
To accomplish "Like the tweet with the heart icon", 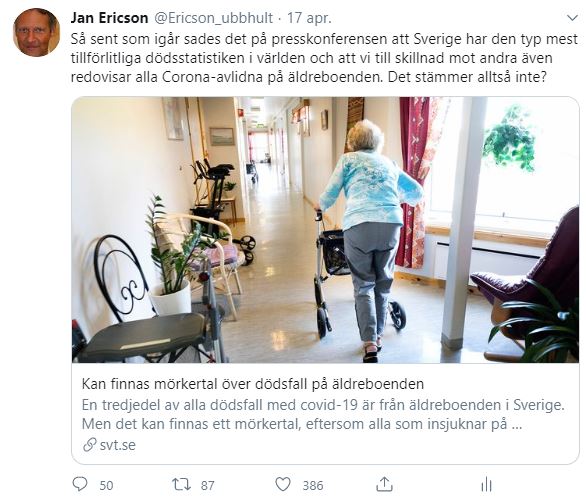I will pos(283,485).
